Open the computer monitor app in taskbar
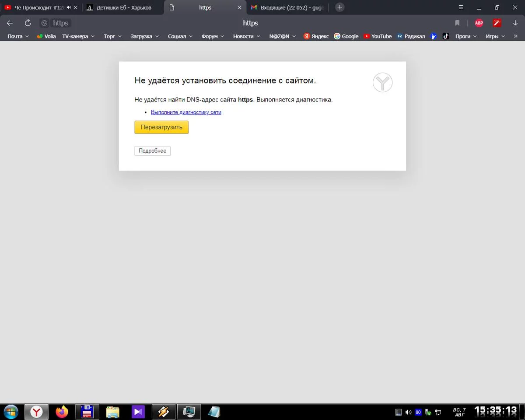The height and width of the screenshot is (420, 525). [189, 412]
